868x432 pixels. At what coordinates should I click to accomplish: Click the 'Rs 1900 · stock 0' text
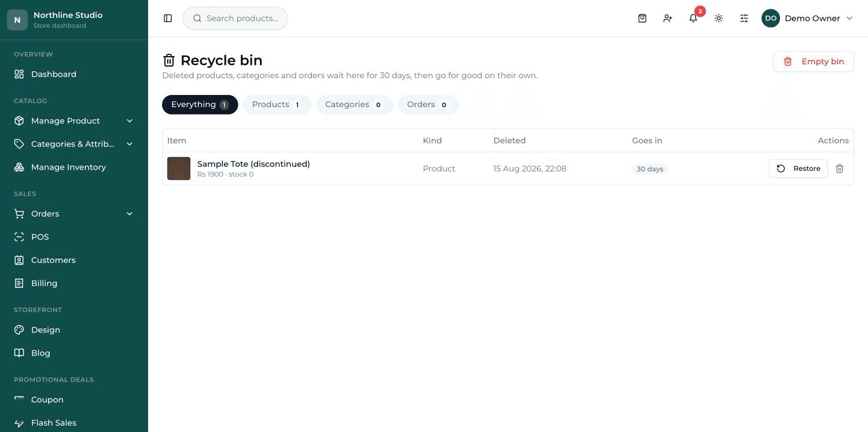tap(226, 174)
